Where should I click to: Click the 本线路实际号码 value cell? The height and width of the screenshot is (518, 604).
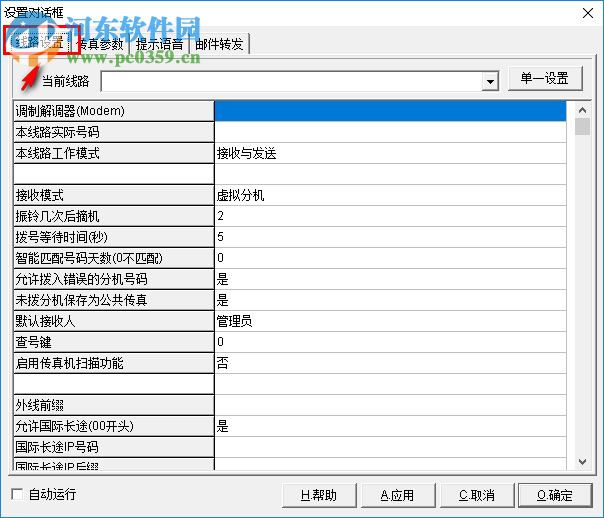(390, 132)
